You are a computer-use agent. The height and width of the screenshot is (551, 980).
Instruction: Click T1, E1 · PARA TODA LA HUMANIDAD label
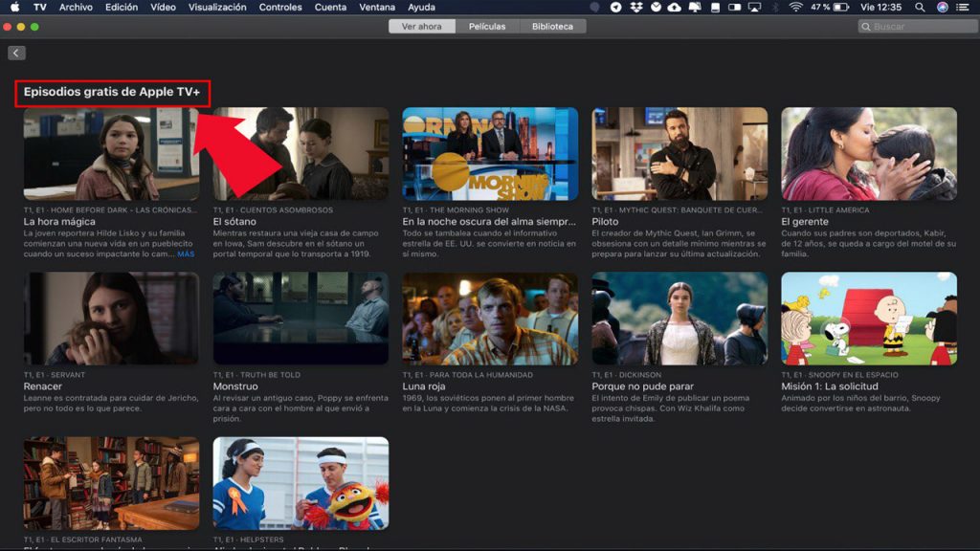[x=467, y=375]
